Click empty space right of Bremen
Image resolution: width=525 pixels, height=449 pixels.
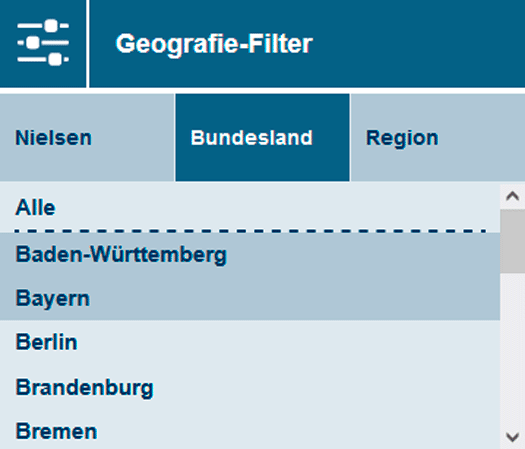coord(298,431)
